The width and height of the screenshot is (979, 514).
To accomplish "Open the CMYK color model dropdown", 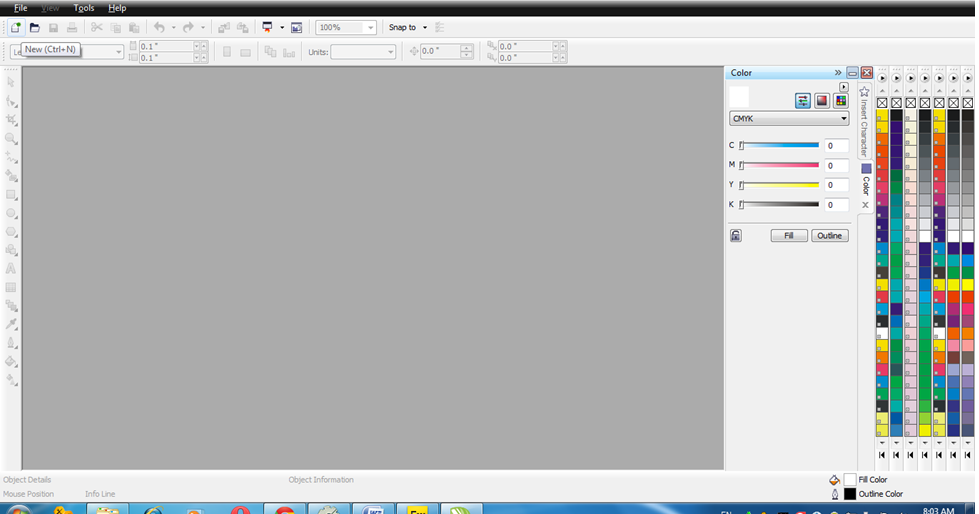I will 789,119.
